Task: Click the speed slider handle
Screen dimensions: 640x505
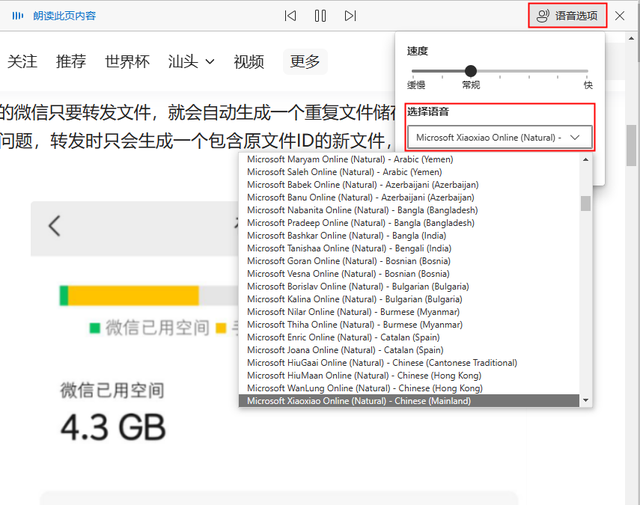Action: point(471,71)
